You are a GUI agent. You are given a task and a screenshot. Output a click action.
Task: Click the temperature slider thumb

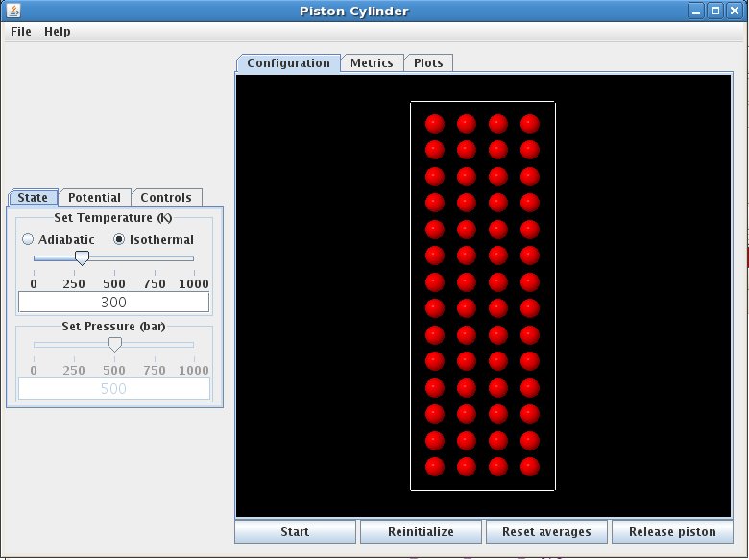[83, 258]
